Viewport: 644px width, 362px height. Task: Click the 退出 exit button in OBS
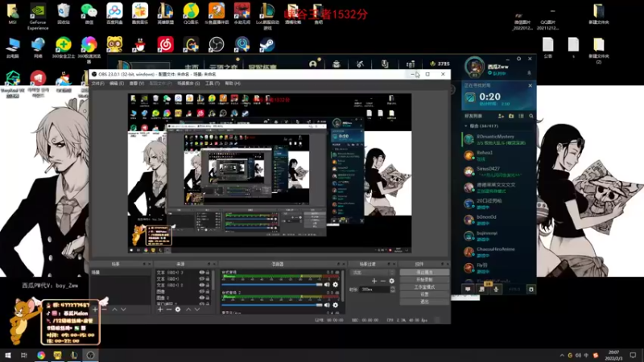[x=424, y=302]
